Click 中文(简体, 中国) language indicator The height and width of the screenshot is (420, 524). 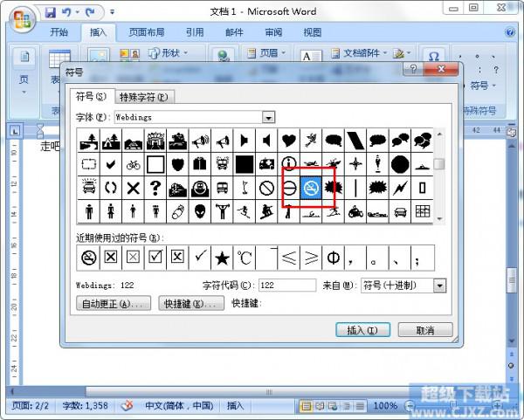pyautogui.click(x=179, y=406)
